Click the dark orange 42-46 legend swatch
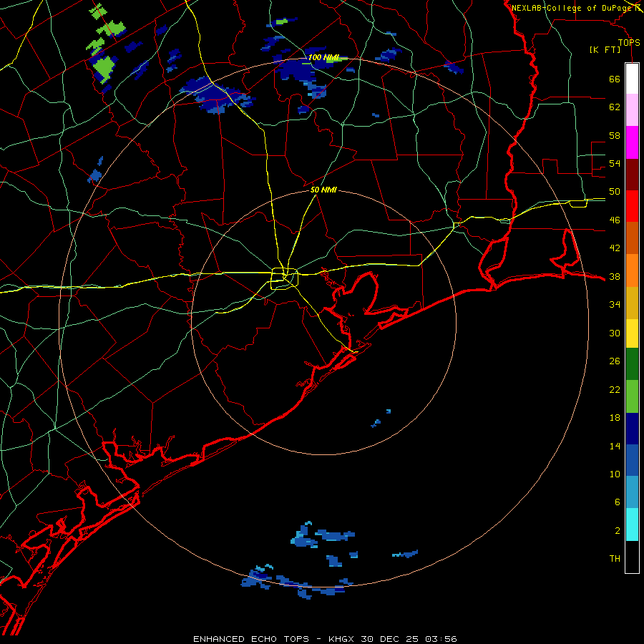The width and height of the screenshot is (644, 644). 632,238
